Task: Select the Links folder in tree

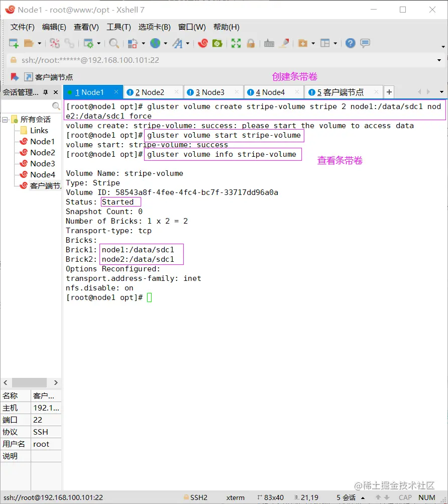Action: point(39,131)
